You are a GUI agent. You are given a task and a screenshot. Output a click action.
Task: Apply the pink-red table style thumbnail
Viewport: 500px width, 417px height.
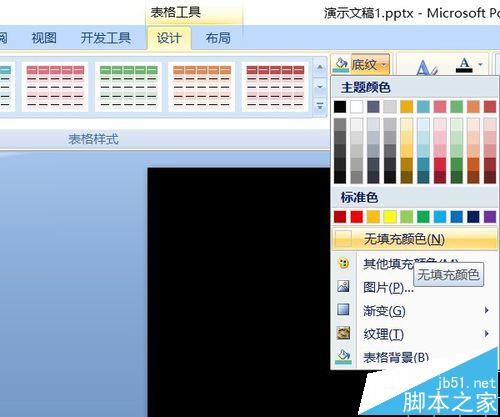pos(55,87)
